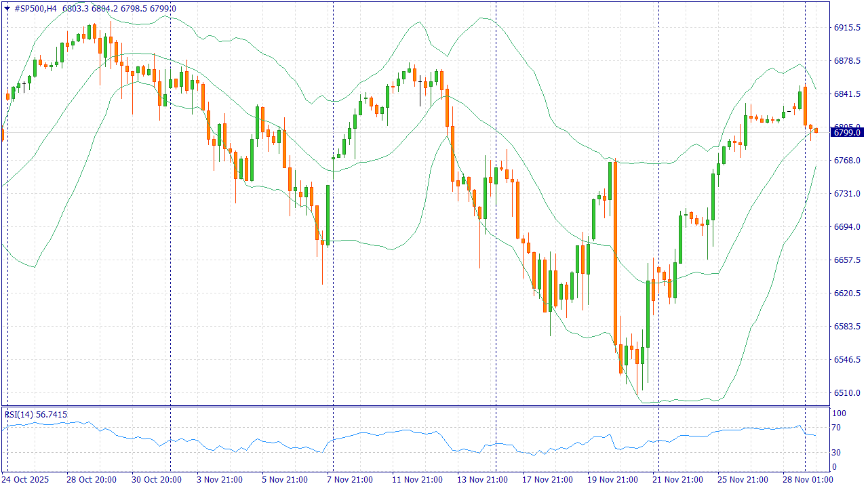Click the #SP500,H4 symbol label
The image size is (868, 488).
coord(36,8)
